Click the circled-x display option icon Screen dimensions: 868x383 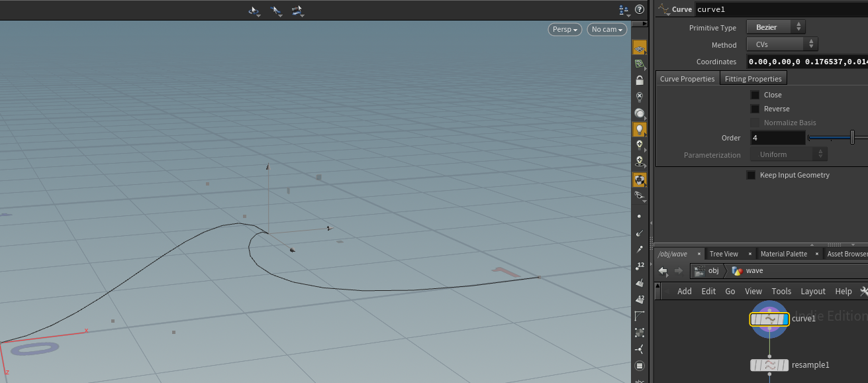pyautogui.click(x=640, y=96)
